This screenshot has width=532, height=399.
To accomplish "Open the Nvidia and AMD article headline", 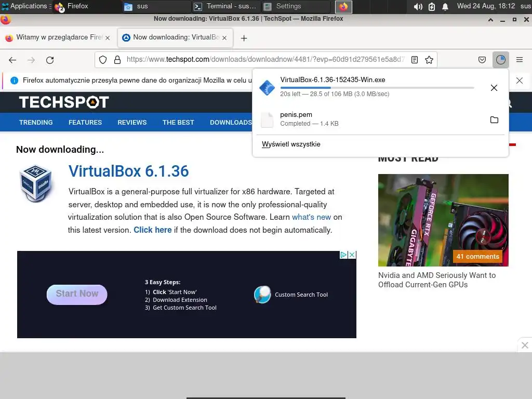I will (437, 280).
